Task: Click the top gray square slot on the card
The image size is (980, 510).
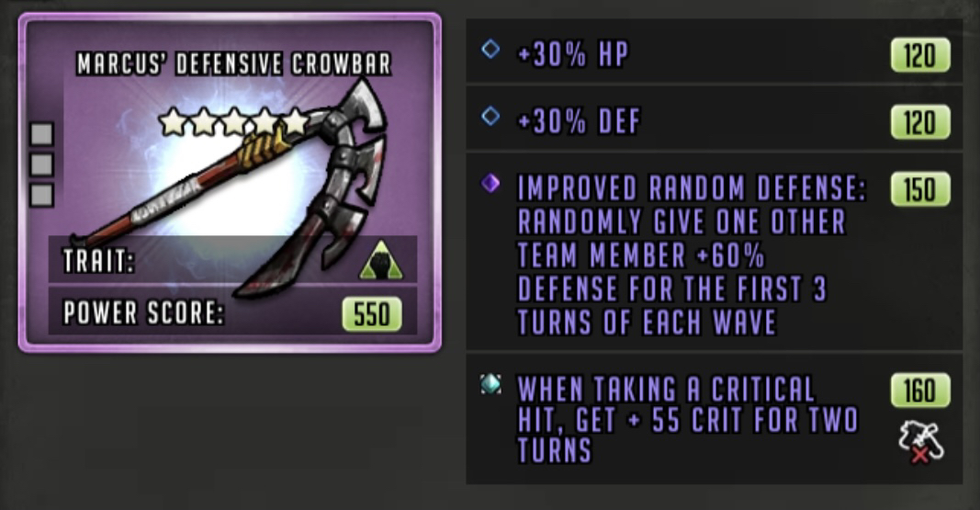Action: 42,134
